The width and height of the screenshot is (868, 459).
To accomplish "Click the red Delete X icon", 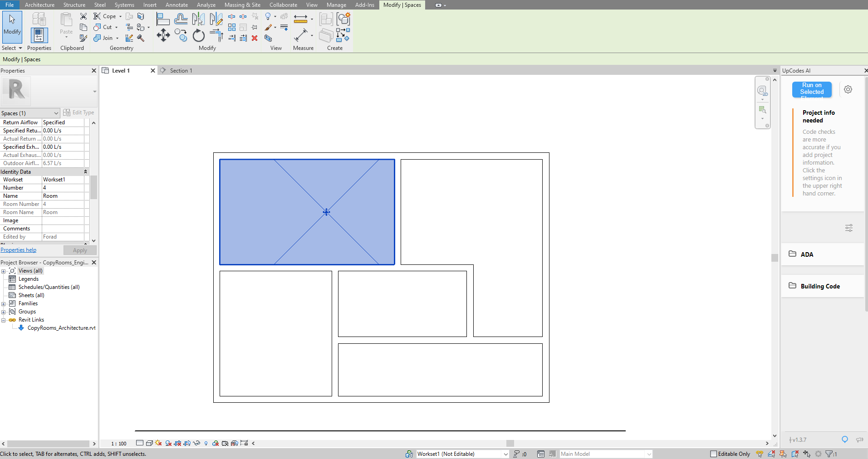I will point(255,38).
